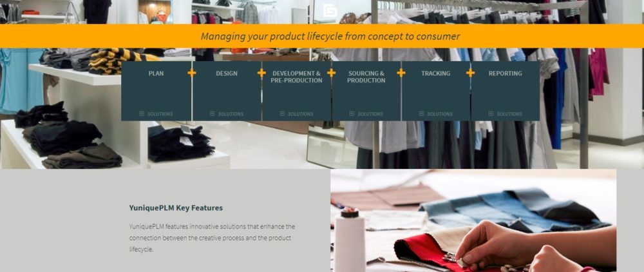Expand Solutions under the Design tile
This screenshot has height=272, width=644.
click(227, 114)
